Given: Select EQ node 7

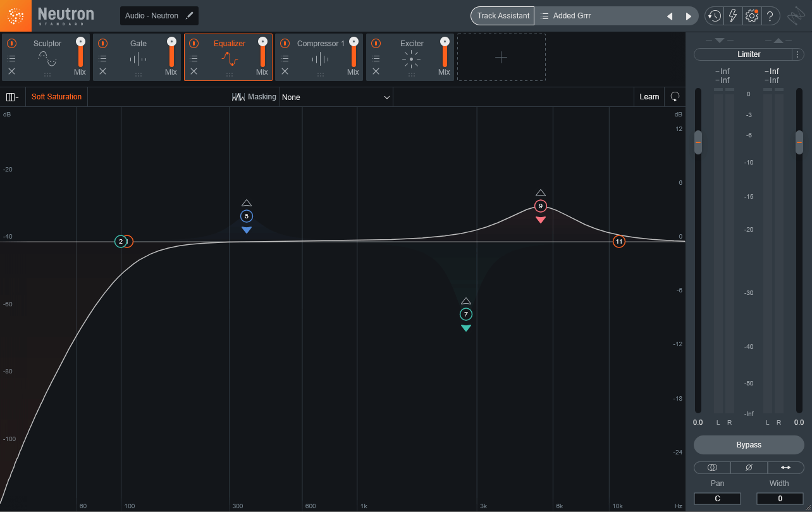Looking at the screenshot, I should coord(466,315).
